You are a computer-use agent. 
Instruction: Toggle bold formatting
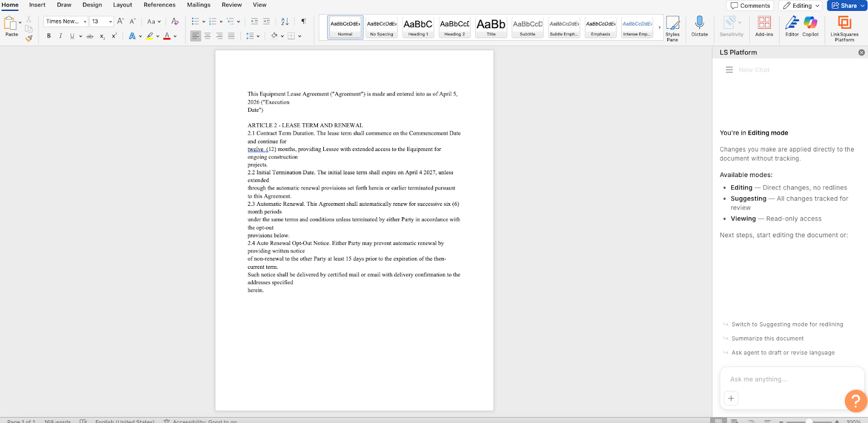point(49,36)
